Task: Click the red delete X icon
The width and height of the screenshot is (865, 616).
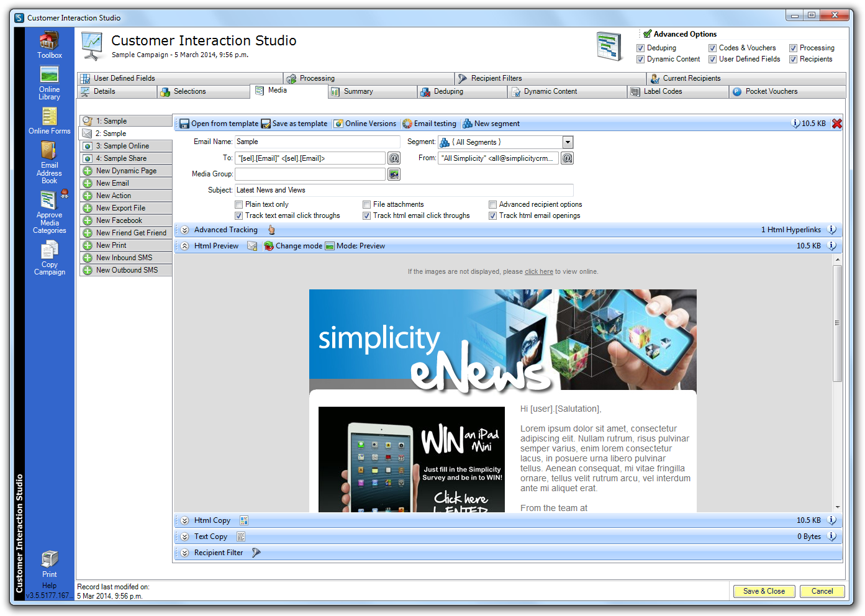Action: (837, 124)
